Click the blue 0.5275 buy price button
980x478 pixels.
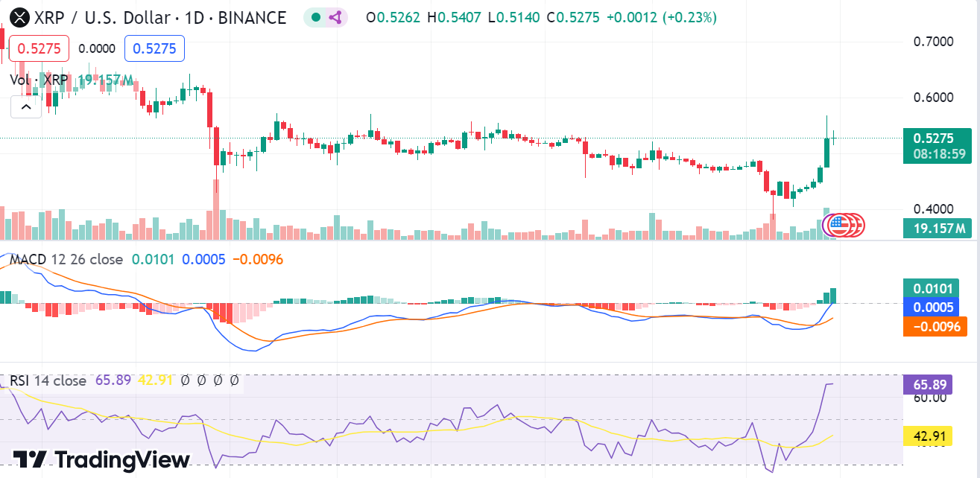(154, 48)
